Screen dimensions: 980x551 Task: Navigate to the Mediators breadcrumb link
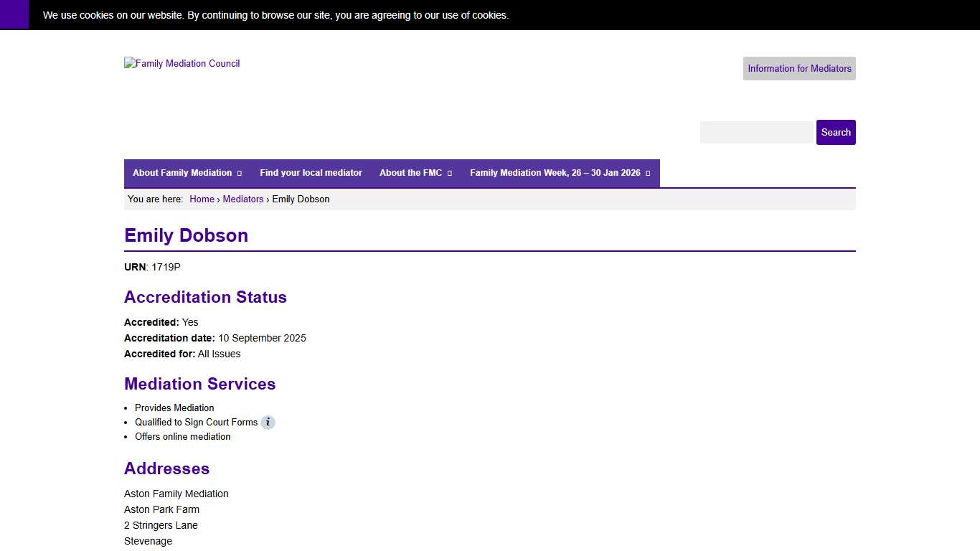click(243, 199)
